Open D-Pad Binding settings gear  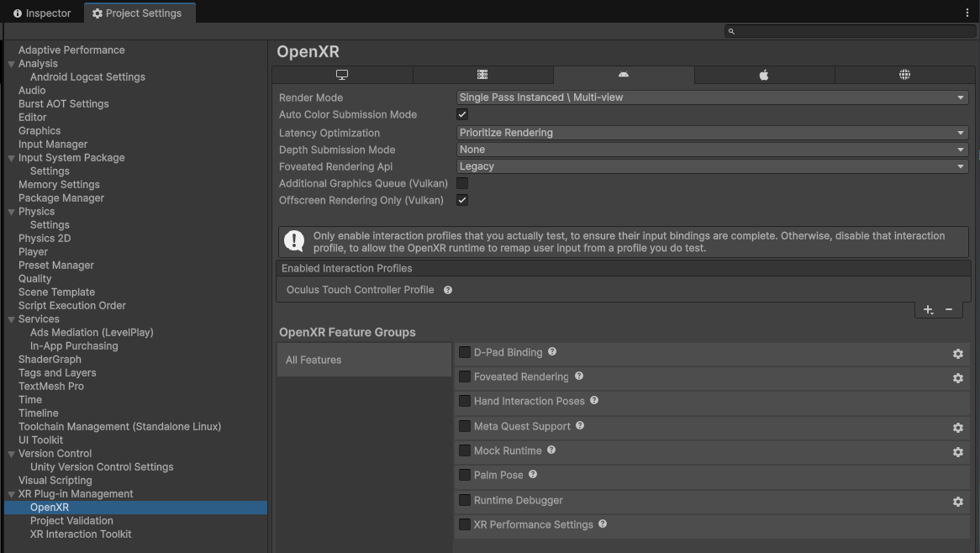[957, 355]
